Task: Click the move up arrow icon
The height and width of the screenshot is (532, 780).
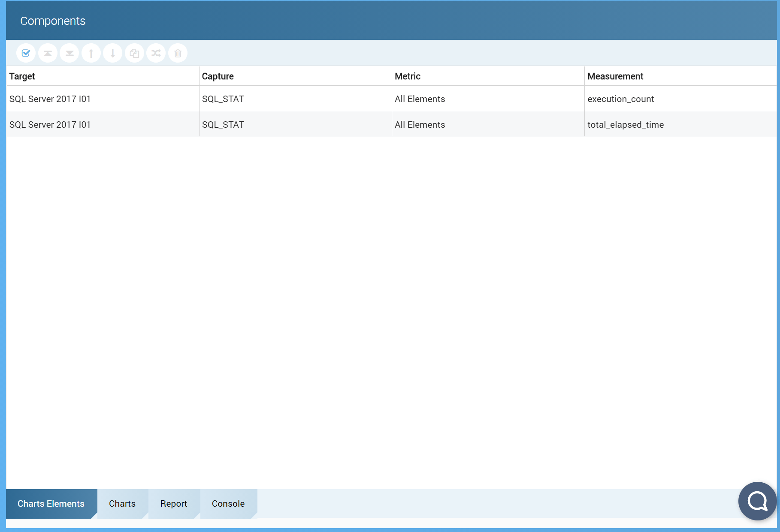Action: [91, 53]
